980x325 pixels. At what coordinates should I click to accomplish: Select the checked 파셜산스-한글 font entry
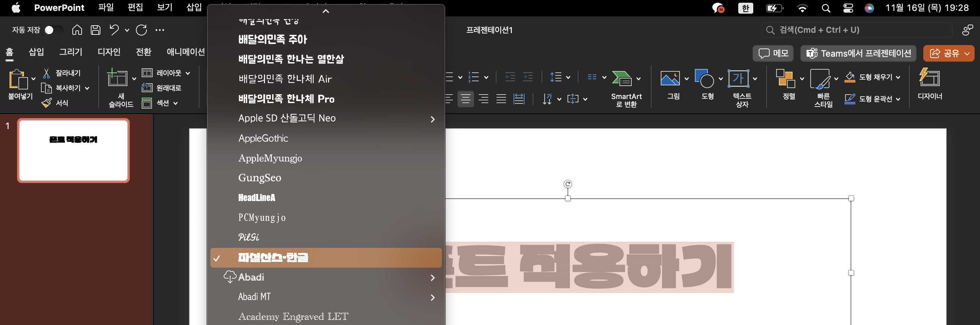[x=326, y=258]
